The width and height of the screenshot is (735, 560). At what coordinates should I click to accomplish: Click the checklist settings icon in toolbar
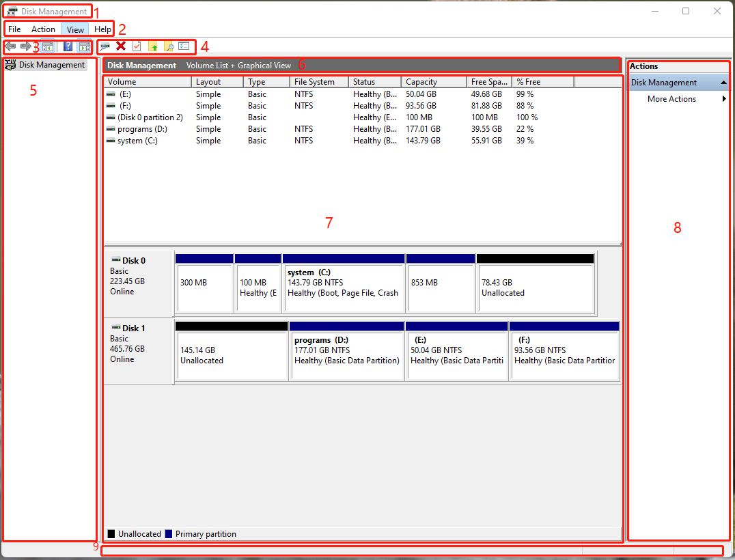click(184, 46)
